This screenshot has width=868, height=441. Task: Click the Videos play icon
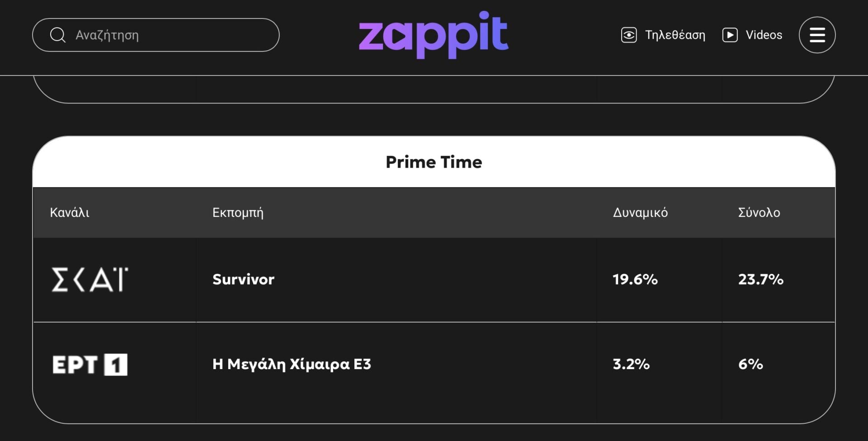(x=730, y=35)
